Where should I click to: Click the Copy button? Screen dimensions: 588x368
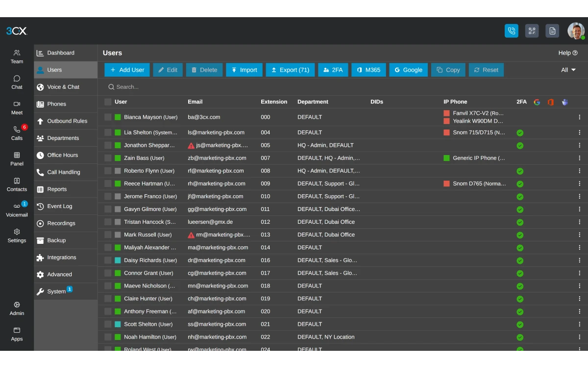448,70
